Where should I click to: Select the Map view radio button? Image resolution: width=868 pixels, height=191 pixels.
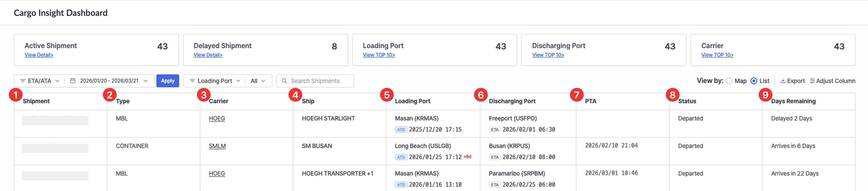click(729, 81)
